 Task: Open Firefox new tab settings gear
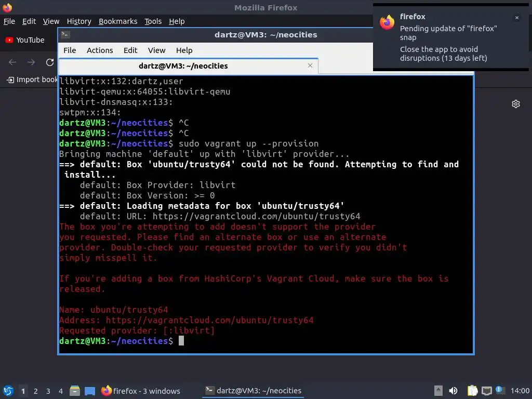coord(516,104)
